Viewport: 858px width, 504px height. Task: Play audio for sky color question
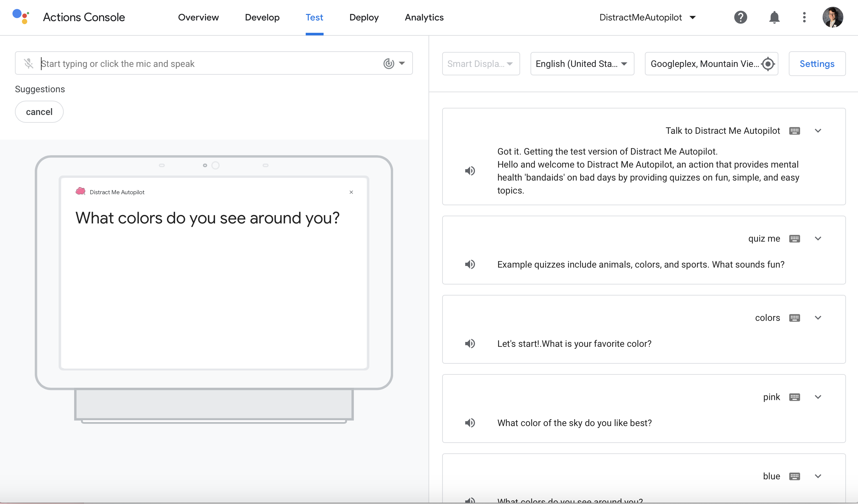tap(470, 423)
